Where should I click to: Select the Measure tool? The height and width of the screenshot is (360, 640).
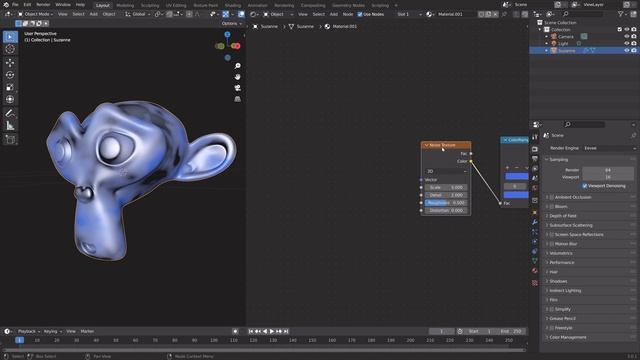(x=10, y=126)
